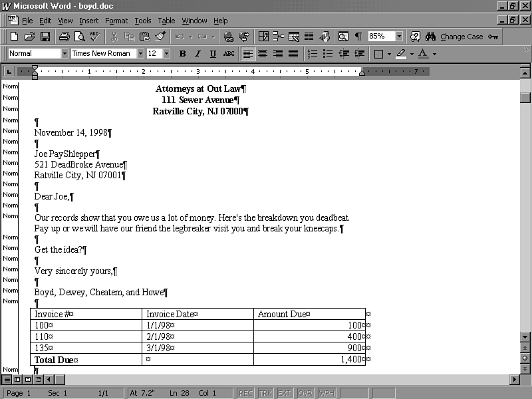Toggle Italic formatting
The height and width of the screenshot is (399, 532).
[x=198, y=54]
